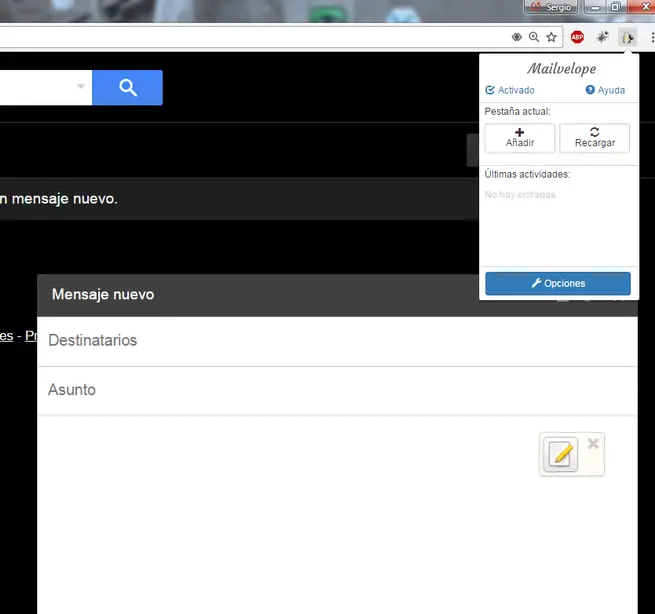Click the Recargar button
This screenshot has height=614, width=655.
pos(594,138)
